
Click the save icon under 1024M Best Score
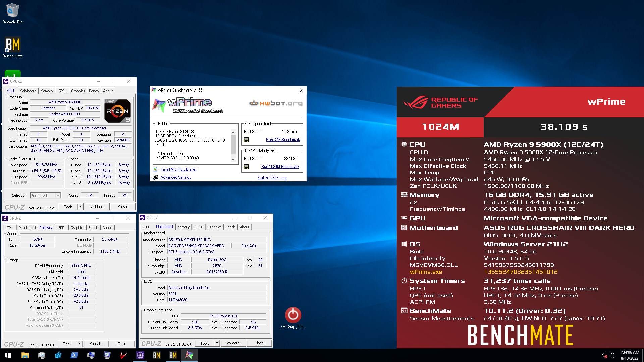246,167
